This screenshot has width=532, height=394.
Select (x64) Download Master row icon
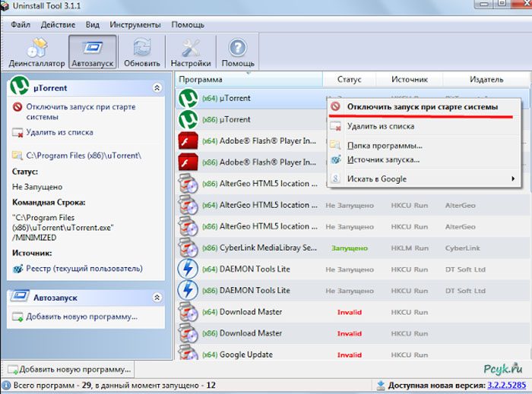point(188,312)
